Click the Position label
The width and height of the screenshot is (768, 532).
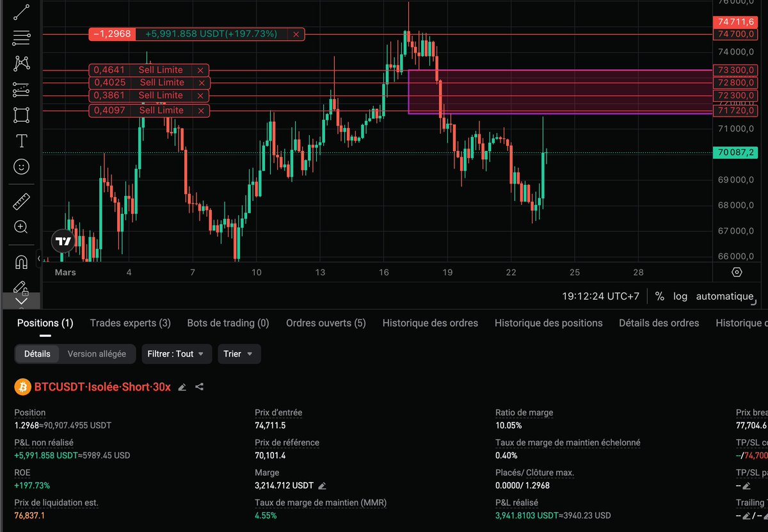[x=30, y=413]
